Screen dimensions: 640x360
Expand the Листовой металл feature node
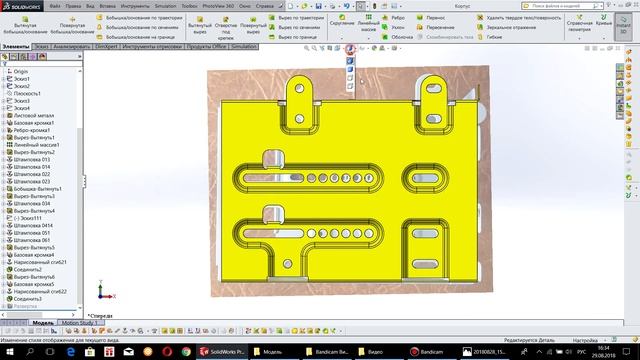(x=3, y=116)
